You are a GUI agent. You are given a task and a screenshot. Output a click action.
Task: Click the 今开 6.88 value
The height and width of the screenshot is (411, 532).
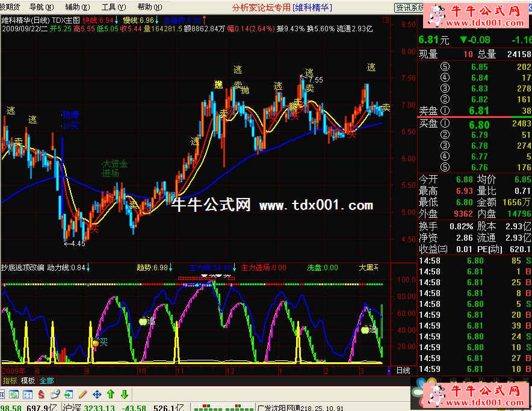click(464, 179)
